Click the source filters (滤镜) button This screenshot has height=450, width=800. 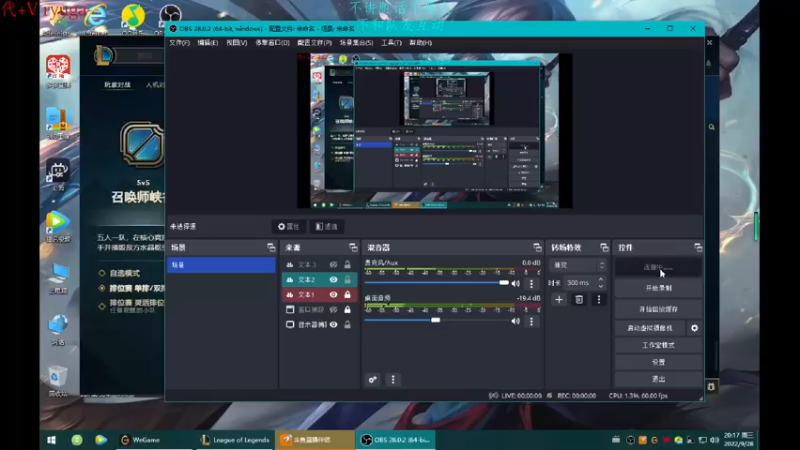coord(327,227)
